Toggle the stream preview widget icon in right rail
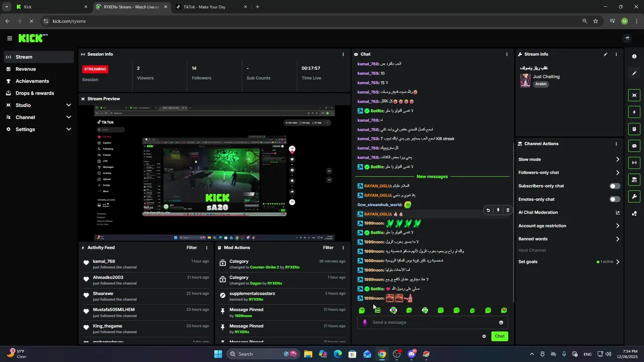 point(634,96)
